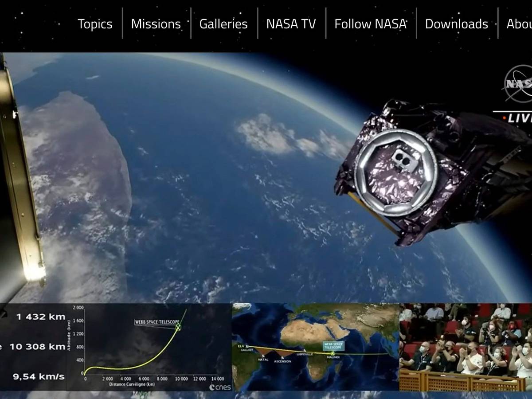Go to NASA TV
This screenshot has height=399, width=532.
tap(291, 24)
